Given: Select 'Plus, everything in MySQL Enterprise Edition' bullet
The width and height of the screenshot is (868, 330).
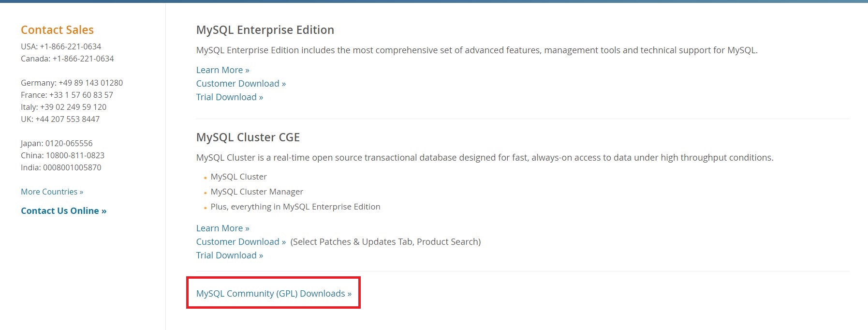Looking at the screenshot, I should point(295,207).
